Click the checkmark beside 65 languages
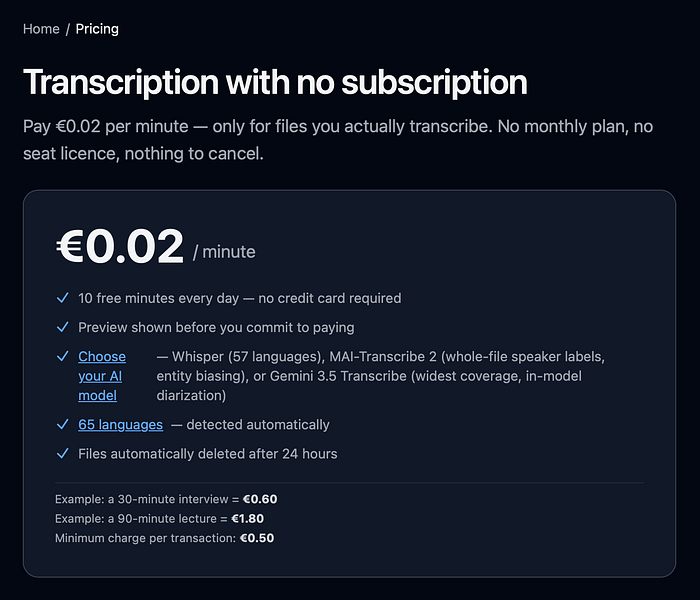 (62, 424)
